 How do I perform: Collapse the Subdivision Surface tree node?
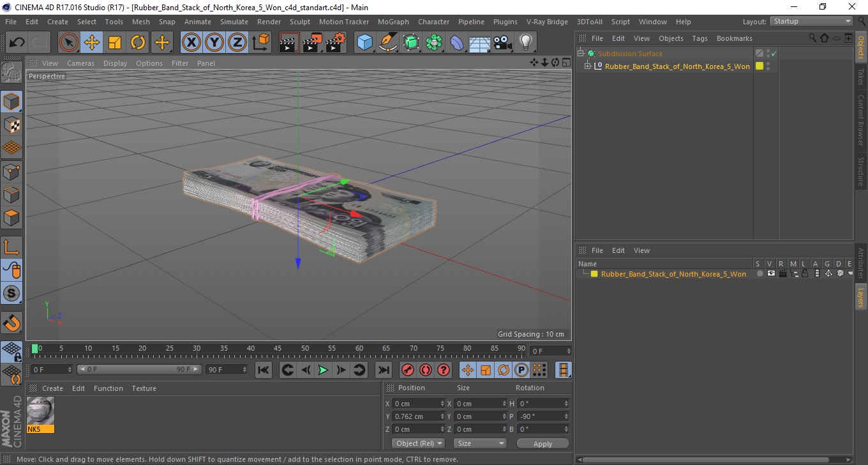pos(581,54)
